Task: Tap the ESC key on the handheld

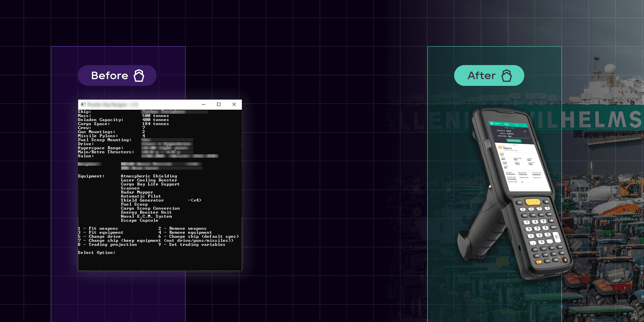Action: (x=524, y=215)
